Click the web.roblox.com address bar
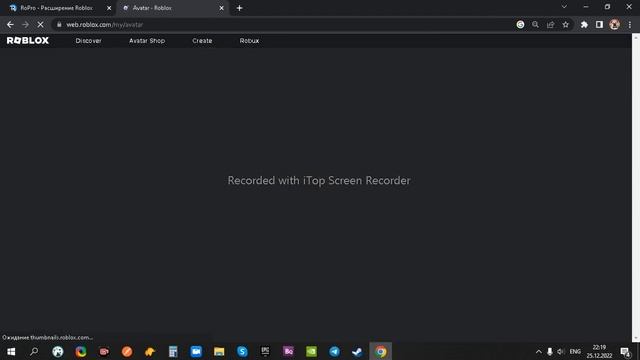The height and width of the screenshot is (360, 640). click(286, 24)
